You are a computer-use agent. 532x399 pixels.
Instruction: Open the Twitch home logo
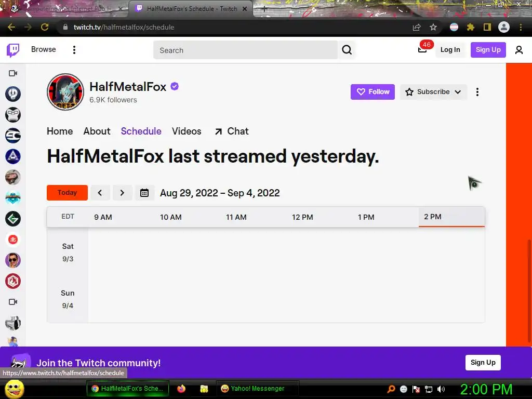pos(13,50)
